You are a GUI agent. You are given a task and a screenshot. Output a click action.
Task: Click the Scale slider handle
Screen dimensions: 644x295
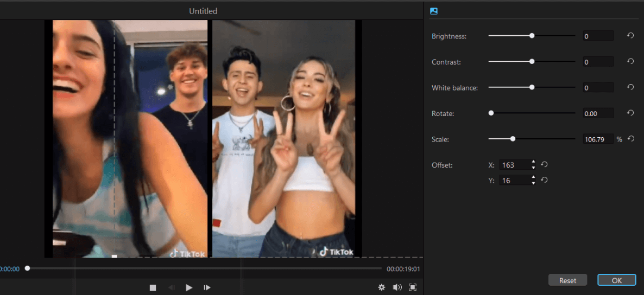tap(513, 139)
